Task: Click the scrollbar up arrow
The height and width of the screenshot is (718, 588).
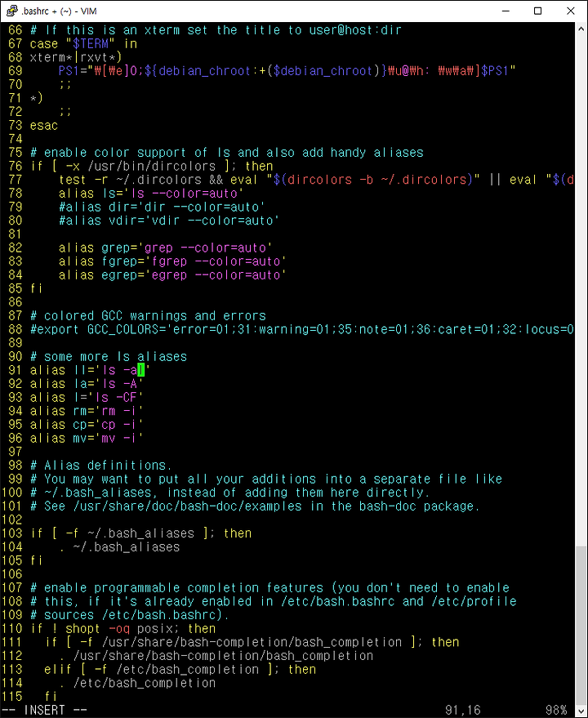Action: click(x=581, y=28)
